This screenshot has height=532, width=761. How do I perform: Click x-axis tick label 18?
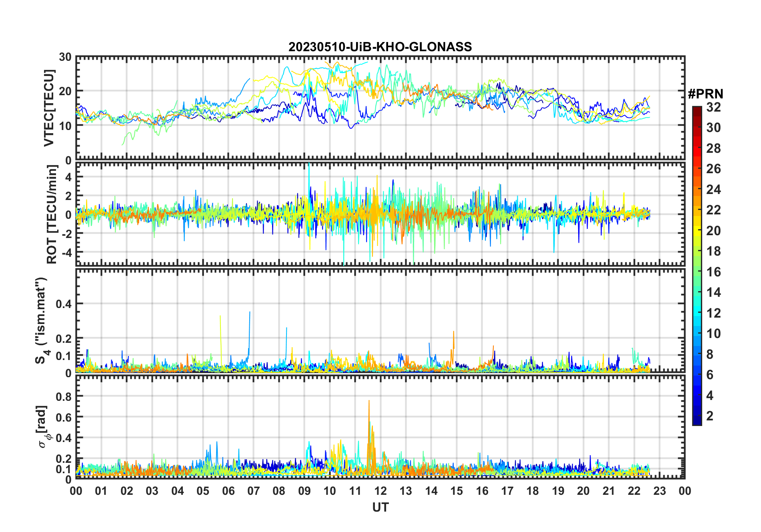tap(533, 491)
